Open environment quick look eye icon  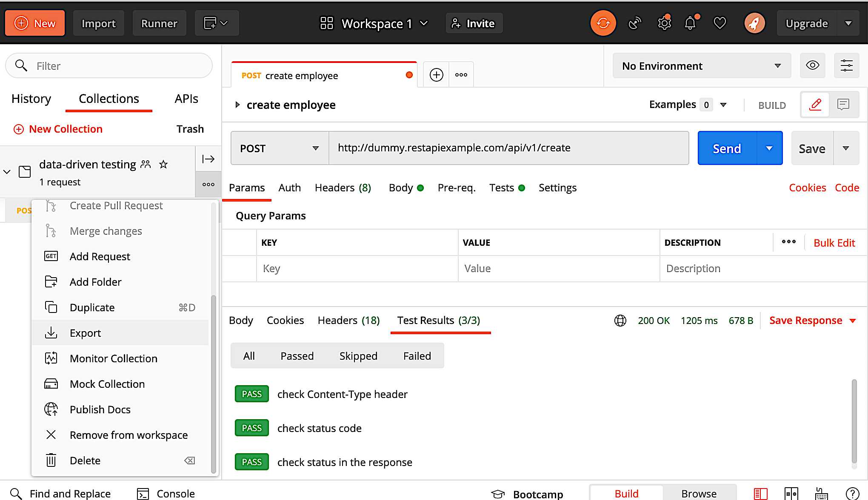click(812, 65)
